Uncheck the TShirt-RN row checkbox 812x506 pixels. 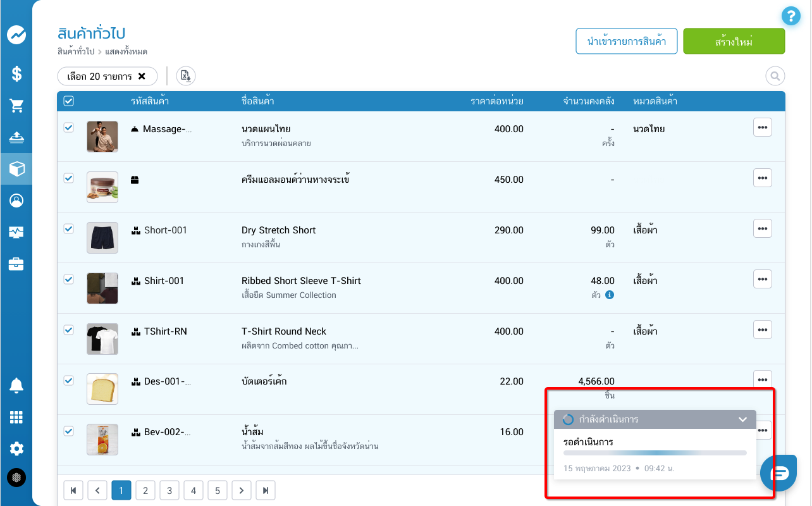[x=69, y=330]
